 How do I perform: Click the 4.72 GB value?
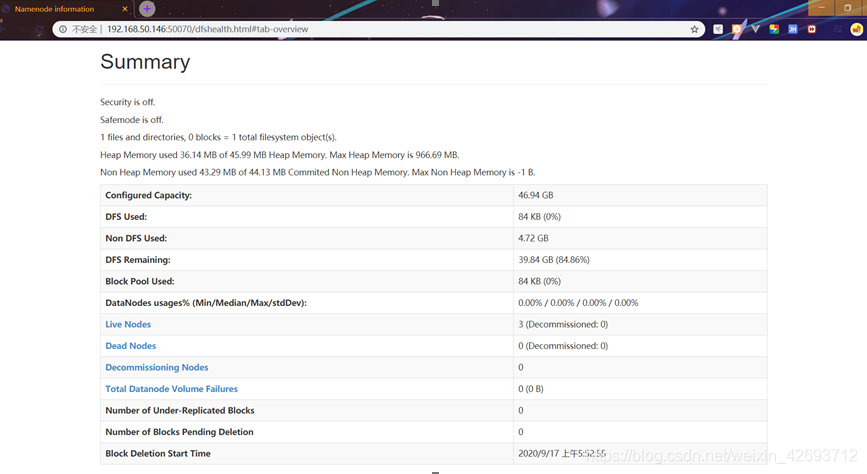point(534,238)
